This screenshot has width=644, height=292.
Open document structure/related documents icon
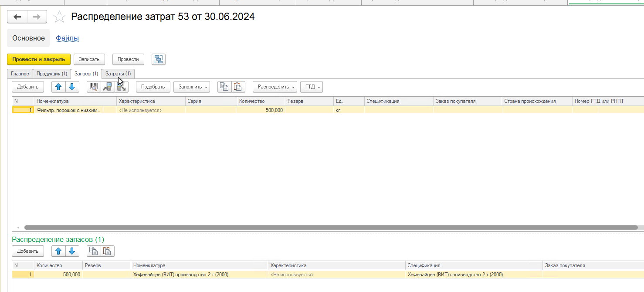(158, 59)
